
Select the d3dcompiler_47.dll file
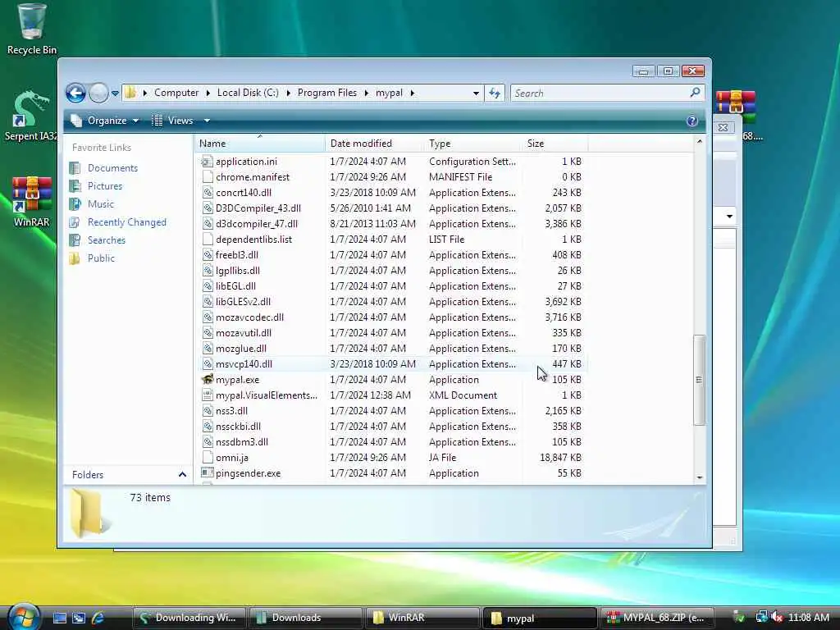(257, 223)
